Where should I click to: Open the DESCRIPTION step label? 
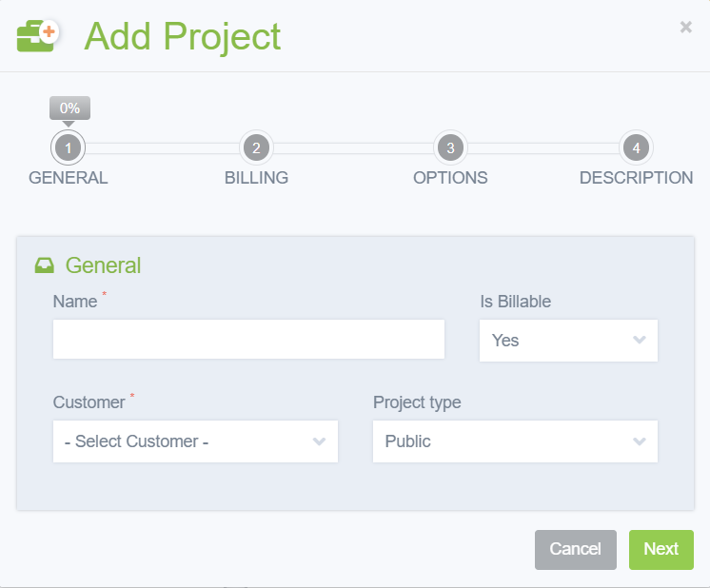[x=636, y=178]
